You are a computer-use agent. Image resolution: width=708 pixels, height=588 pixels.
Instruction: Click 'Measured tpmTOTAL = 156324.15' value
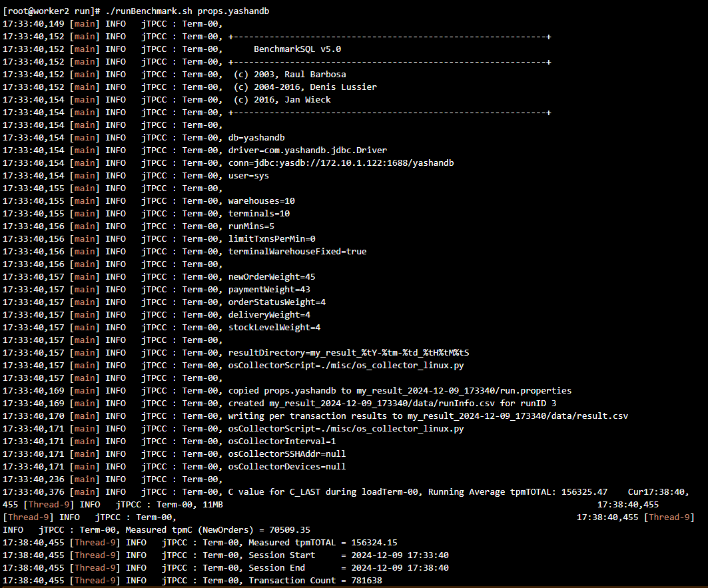coord(323,542)
